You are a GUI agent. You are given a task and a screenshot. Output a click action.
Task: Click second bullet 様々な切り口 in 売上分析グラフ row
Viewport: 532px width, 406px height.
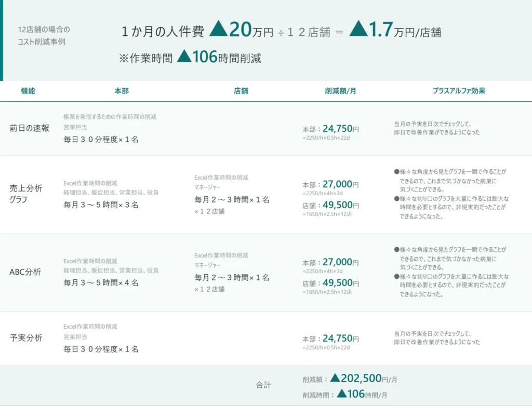pos(451,208)
